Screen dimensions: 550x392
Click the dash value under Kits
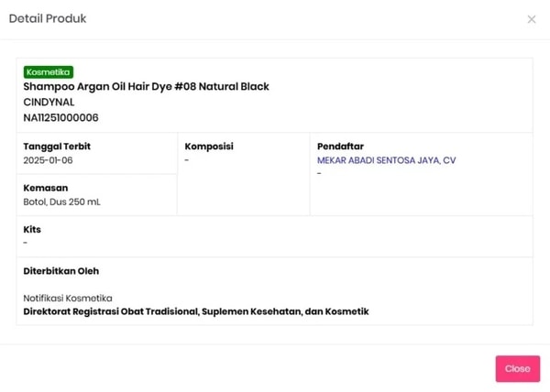pos(26,243)
